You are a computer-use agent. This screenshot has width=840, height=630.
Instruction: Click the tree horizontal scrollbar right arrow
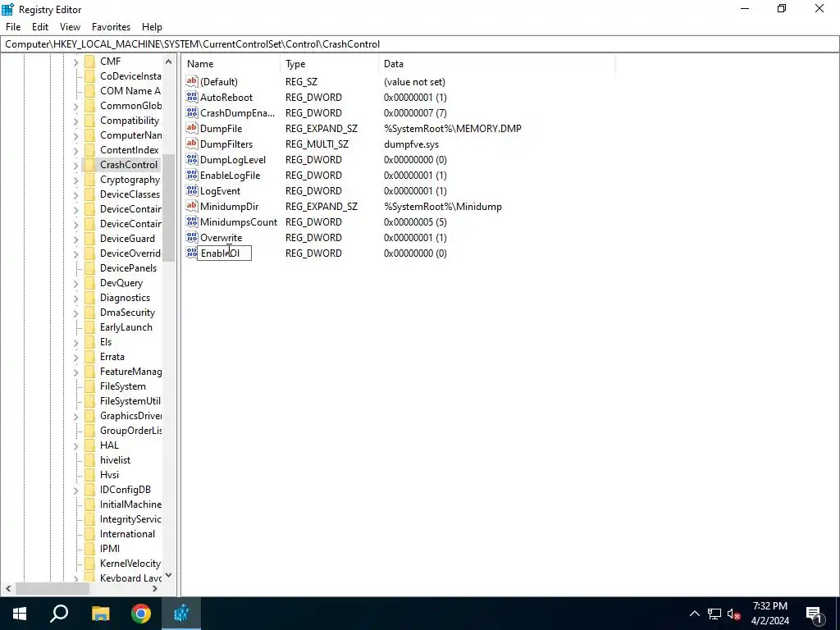click(x=155, y=588)
